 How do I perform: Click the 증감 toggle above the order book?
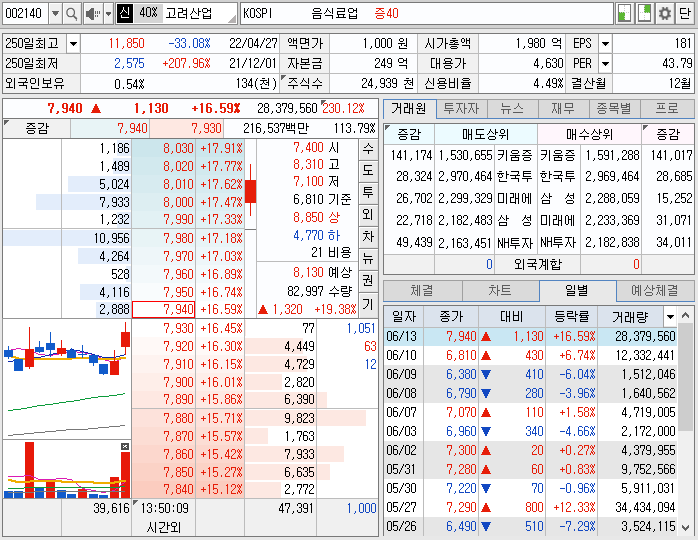[37, 129]
